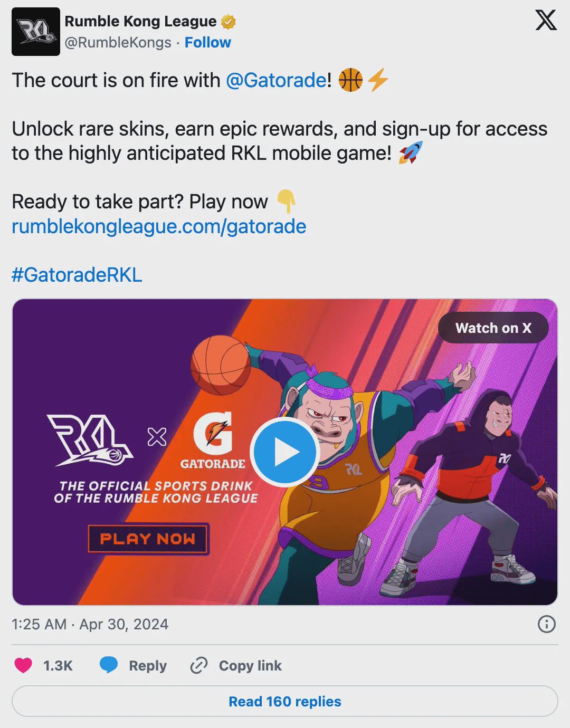Click the gold verified badge
570x728 pixels.
point(228,22)
